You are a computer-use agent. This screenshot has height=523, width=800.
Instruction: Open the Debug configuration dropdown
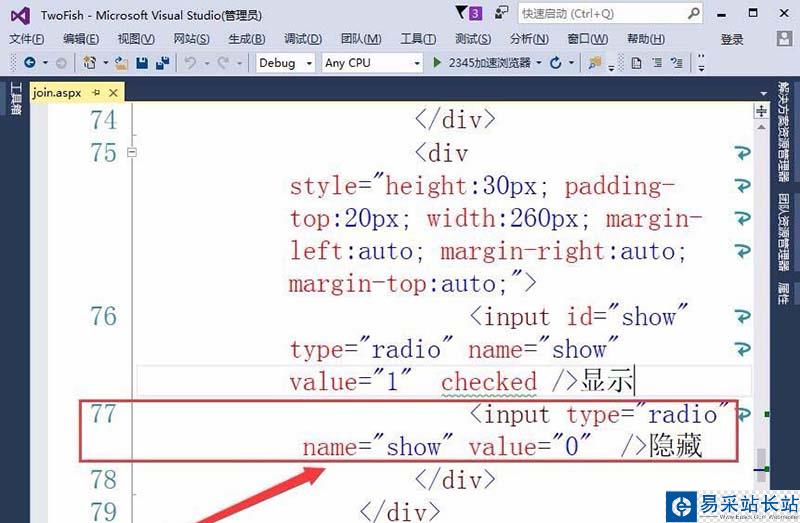tap(285, 63)
